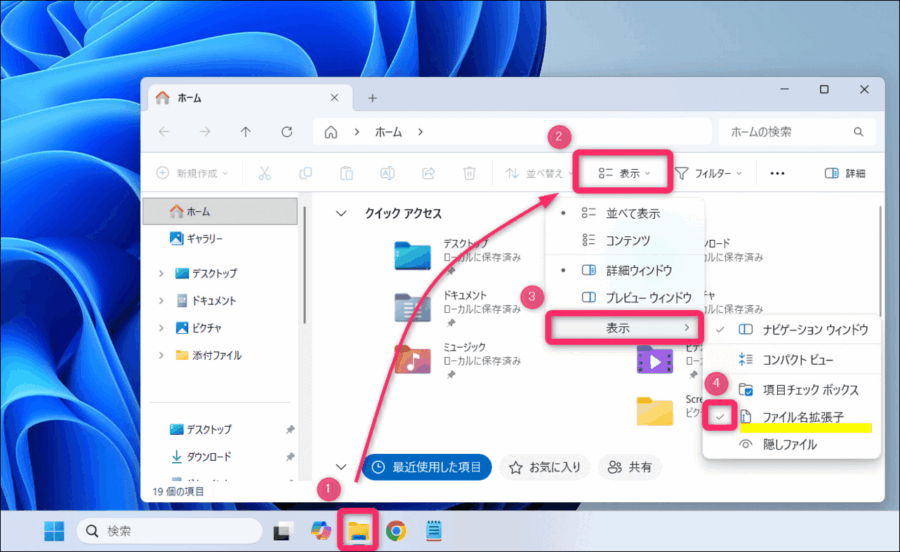This screenshot has height=552, width=900.
Task: Click ホーム breadcrumb in address bar
Action: click(389, 132)
